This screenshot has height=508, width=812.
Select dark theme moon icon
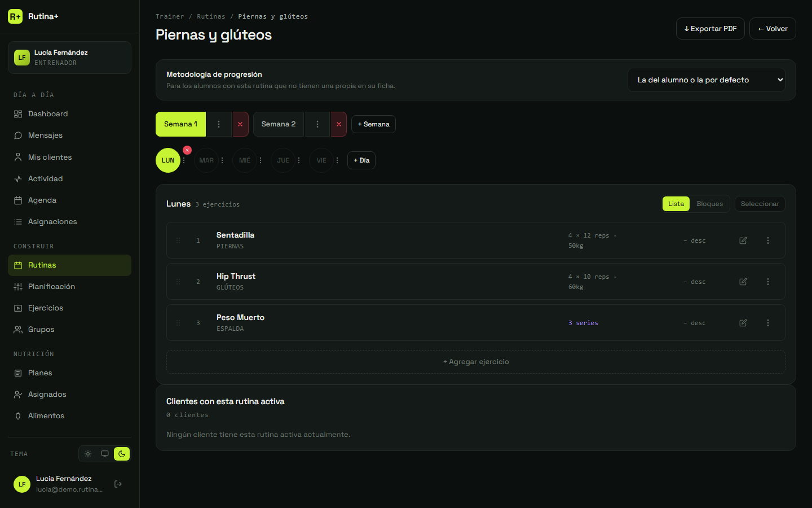pos(122,454)
